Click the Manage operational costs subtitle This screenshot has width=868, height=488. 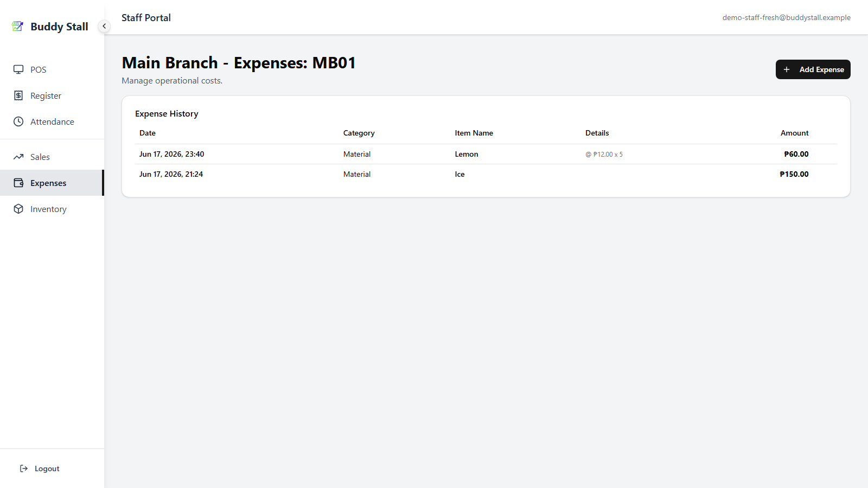(x=172, y=81)
